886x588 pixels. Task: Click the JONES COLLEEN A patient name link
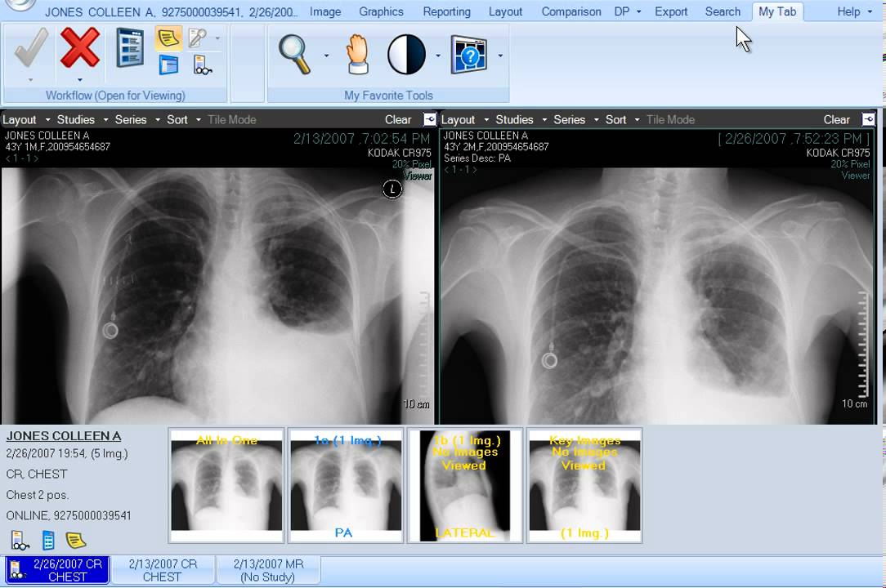[63, 436]
